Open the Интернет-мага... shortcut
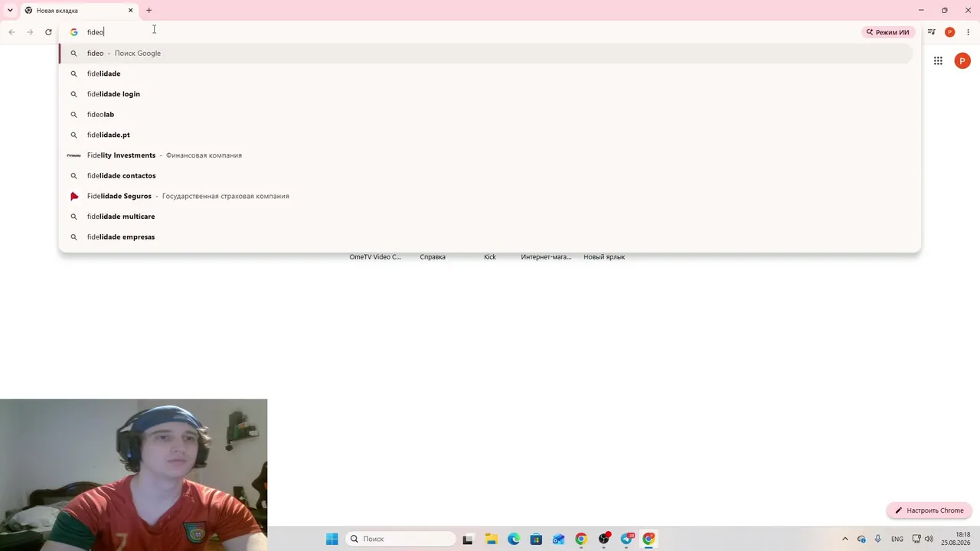980x551 pixels. [547, 257]
